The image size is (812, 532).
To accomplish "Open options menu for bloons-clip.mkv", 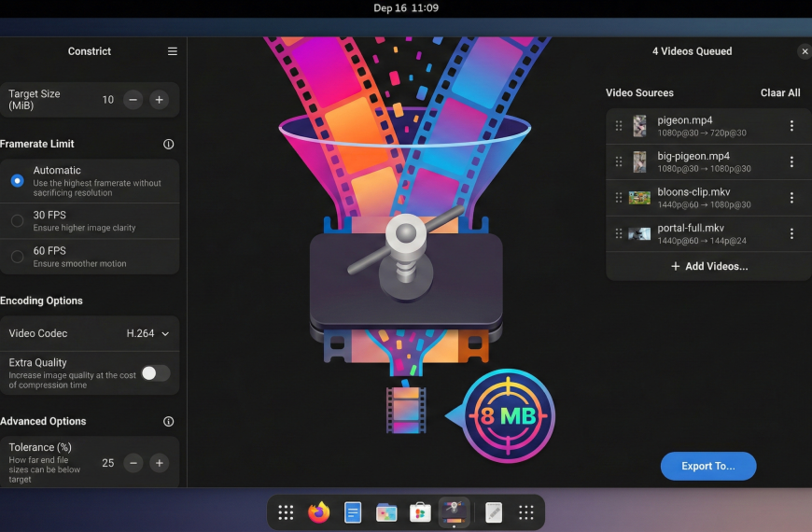I will [x=791, y=197].
